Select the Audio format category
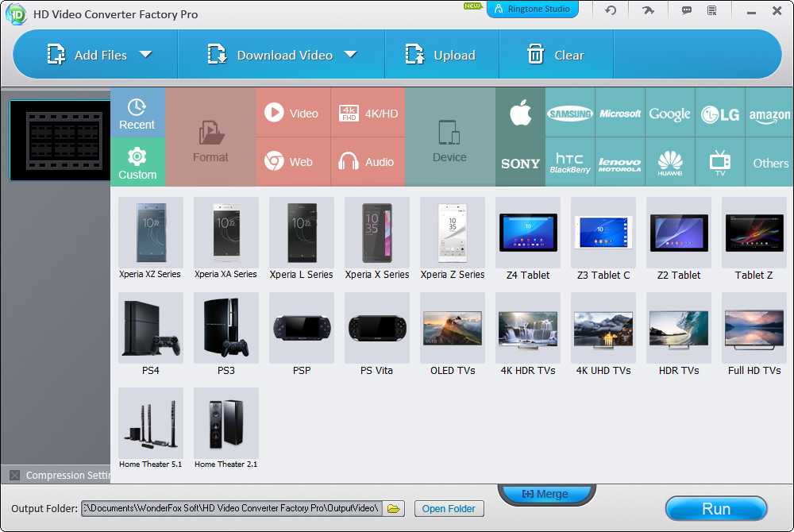 (368, 162)
